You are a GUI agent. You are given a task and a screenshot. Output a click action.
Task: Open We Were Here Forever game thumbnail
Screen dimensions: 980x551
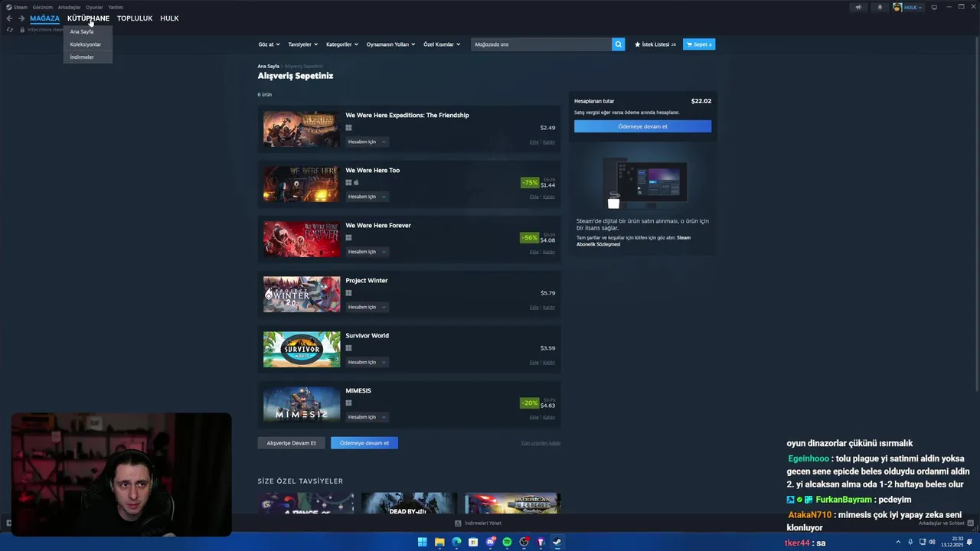[x=302, y=240]
